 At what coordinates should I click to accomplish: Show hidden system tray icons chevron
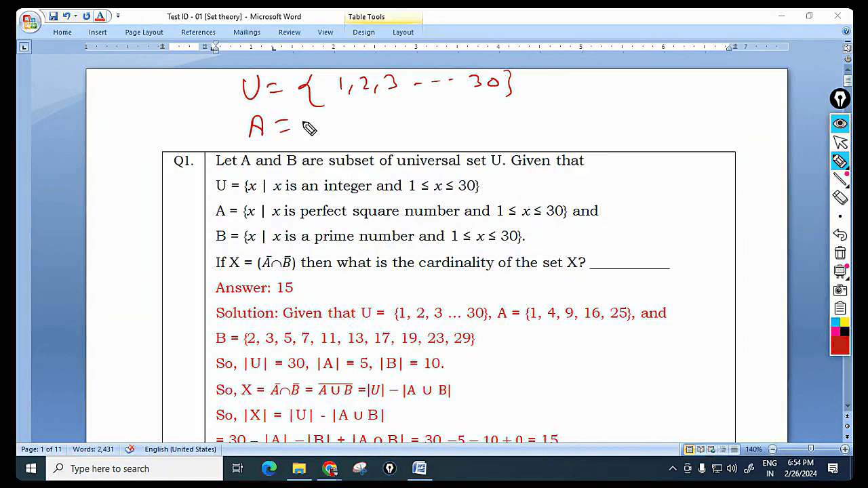(x=673, y=468)
